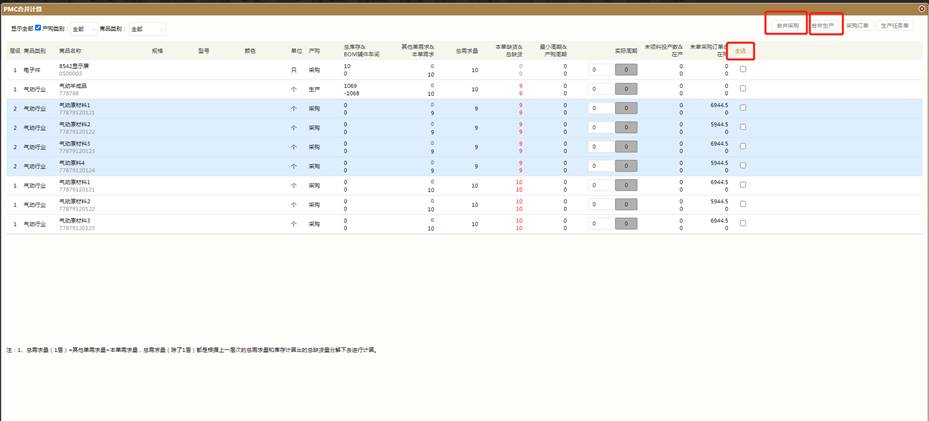929x421 pixels.
Task: Toggle the 显示全部 checkbox
Action: [x=38, y=28]
